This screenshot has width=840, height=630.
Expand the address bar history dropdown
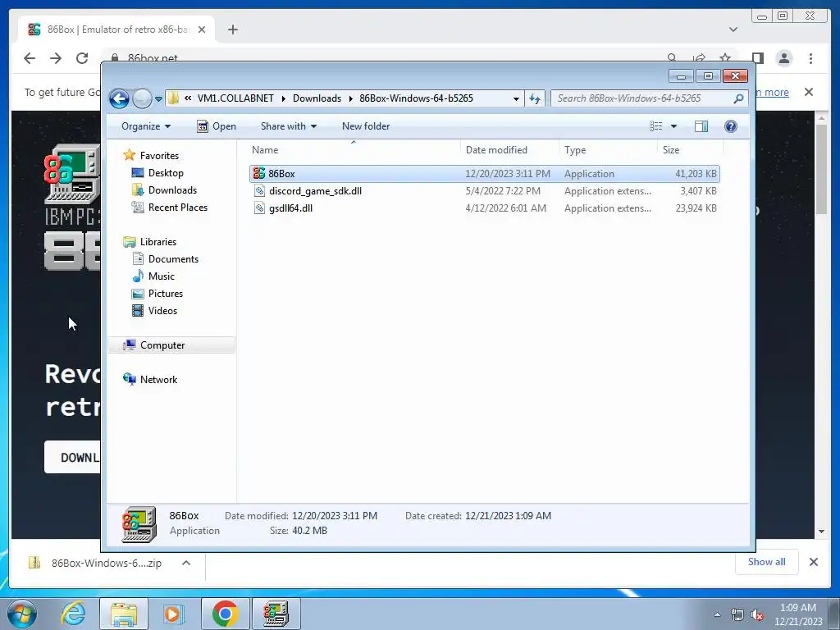[516, 98]
